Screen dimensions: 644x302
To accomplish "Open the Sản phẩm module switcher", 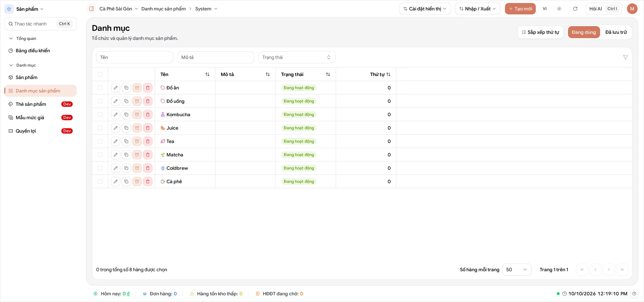I will tap(25, 9).
